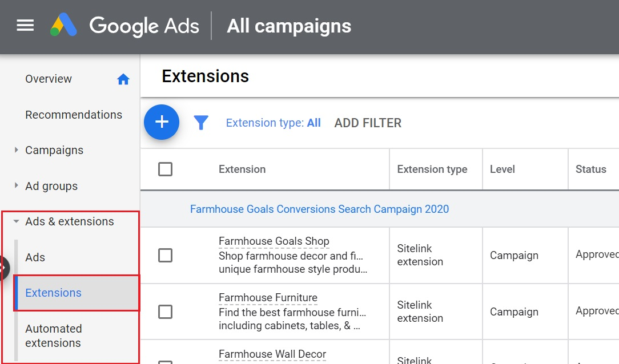The image size is (619, 364).
Task: Toggle the select-all extensions checkbox
Action: [165, 169]
